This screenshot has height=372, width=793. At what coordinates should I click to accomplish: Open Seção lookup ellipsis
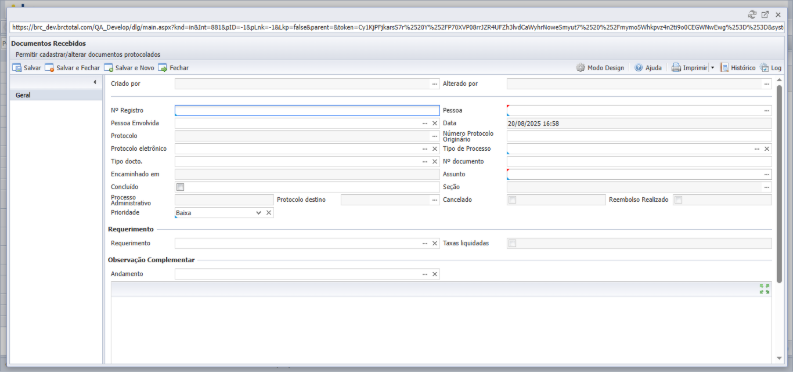click(x=767, y=187)
